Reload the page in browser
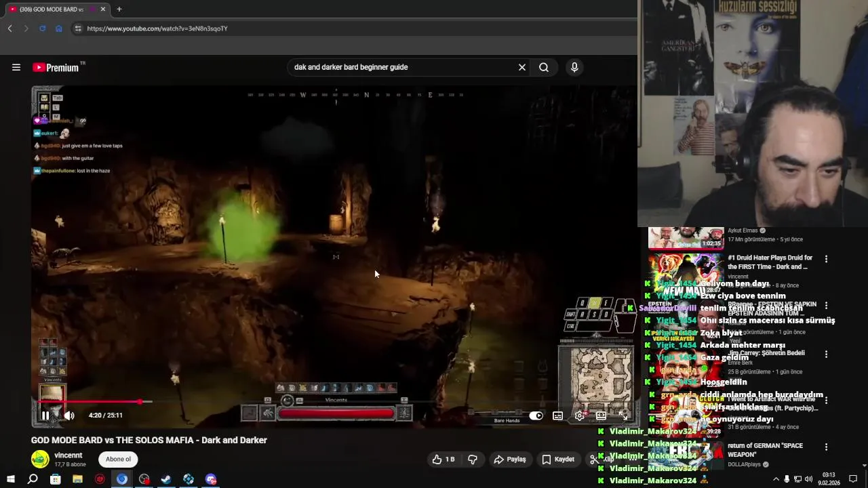Viewport: 868px width, 488px height. click(42, 28)
